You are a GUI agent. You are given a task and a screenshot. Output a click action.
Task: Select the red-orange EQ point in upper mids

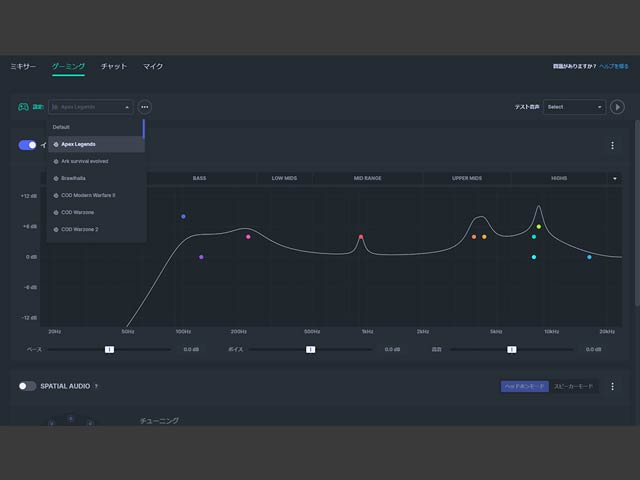[474, 237]
